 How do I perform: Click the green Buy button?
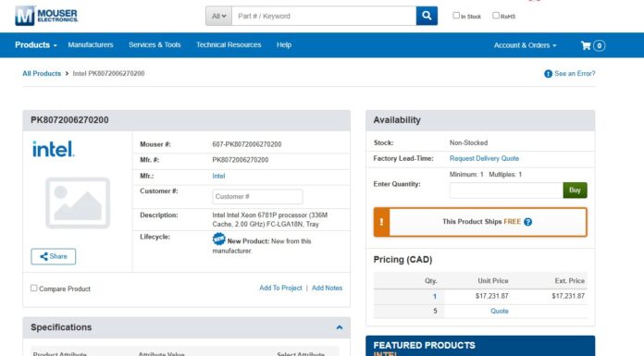(575, 190)
